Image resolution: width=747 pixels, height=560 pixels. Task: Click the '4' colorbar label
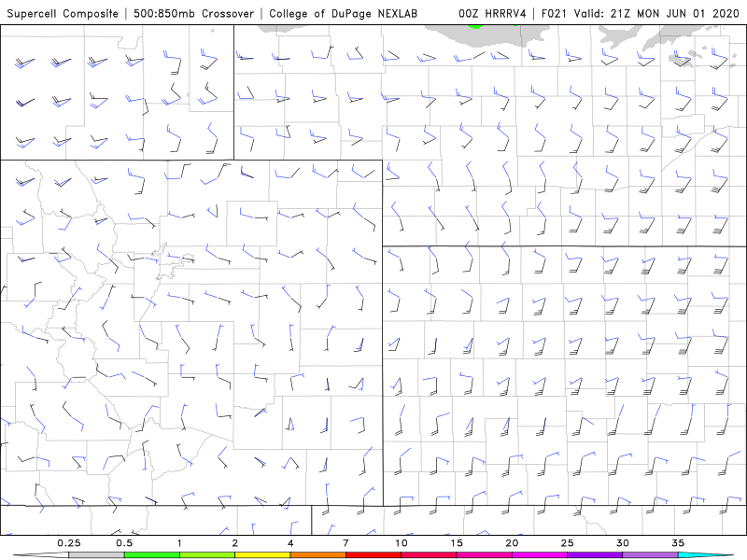(x=290, y=543)
